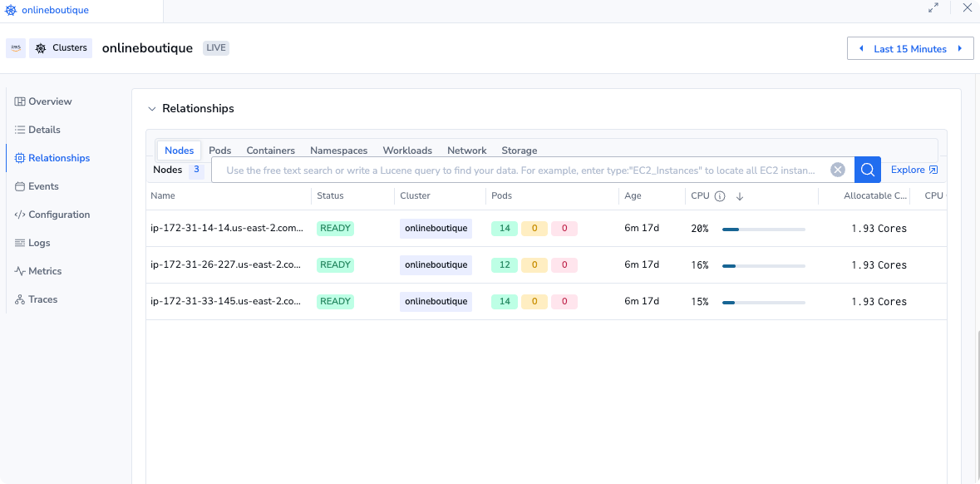980x484 pixels.
Task: Click 6m 17d age for ip-172-31-26-227
Action: coord(642,264)
